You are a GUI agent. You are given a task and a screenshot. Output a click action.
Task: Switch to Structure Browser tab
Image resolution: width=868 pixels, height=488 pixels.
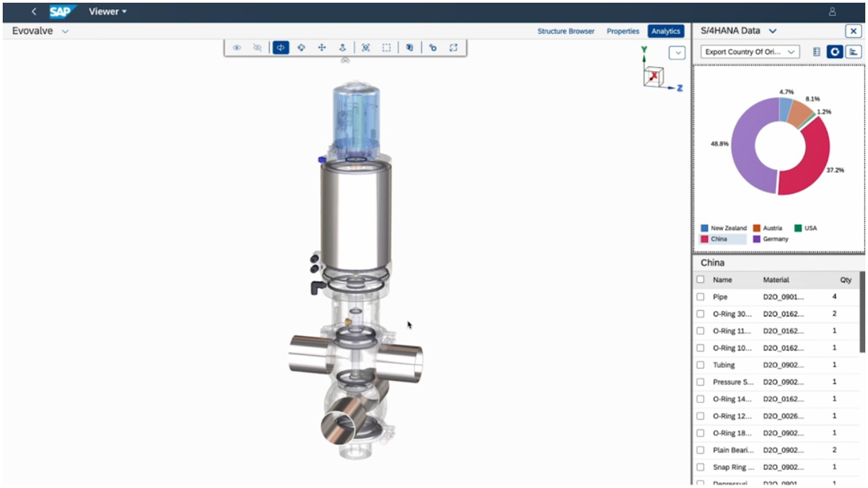tap(566, 31)
